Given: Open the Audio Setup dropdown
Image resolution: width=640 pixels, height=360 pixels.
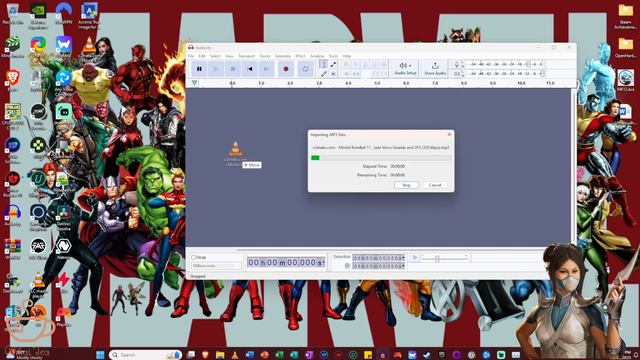Looking at the screenshot, I should (405, 69).
